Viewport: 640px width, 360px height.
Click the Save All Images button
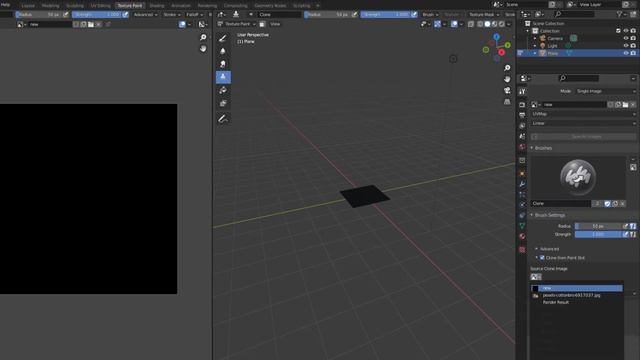pyautogui.click(x=583, y=137)
